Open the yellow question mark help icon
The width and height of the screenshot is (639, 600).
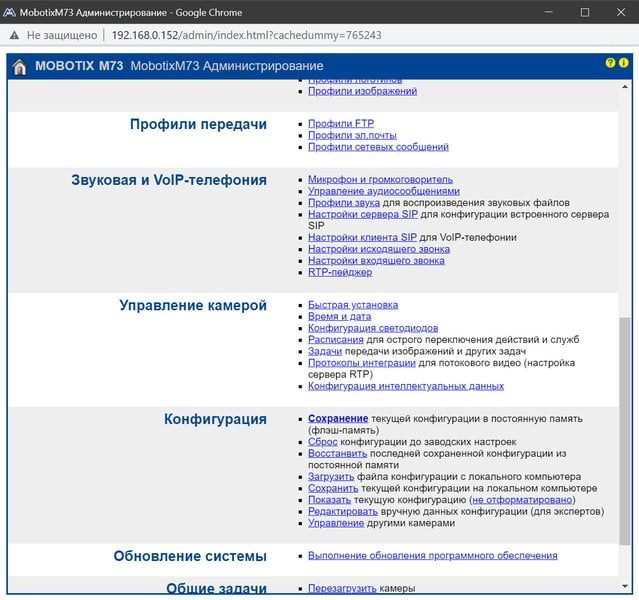tap(610, 63)
